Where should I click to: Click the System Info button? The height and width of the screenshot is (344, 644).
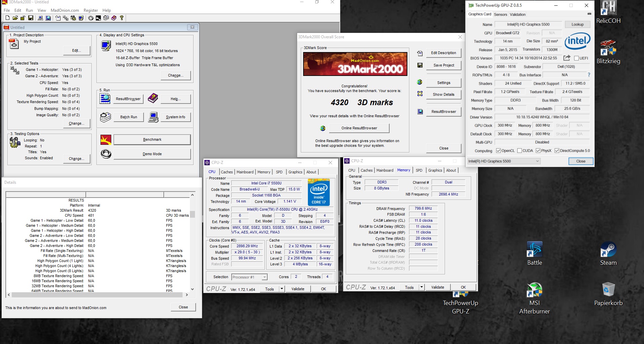coord(175,117)
